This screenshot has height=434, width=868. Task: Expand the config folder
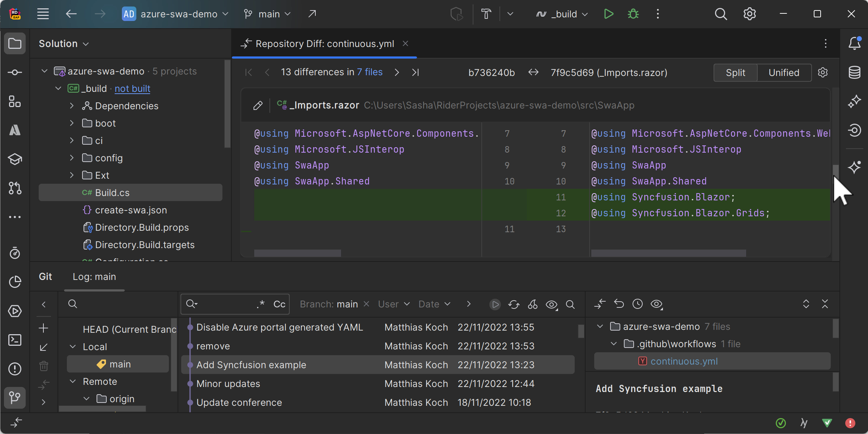pos(72,158)
